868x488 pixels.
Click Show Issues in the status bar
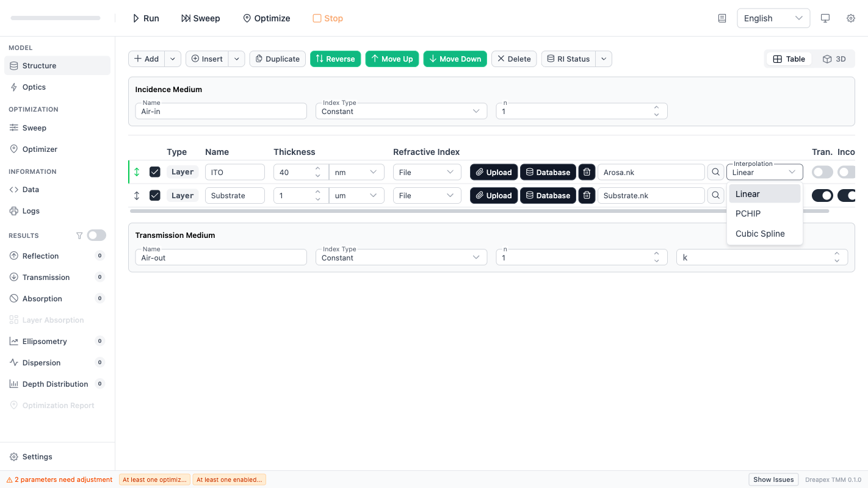point(773,479)
